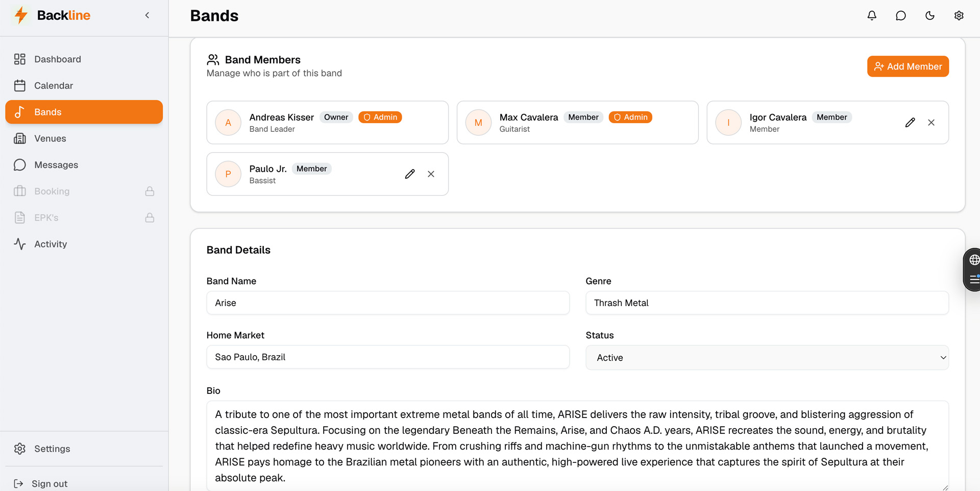Image resolution: width=980 pixels, height=491 pixels.
Task: Open Venues in the sidebar
Action: 84,138
